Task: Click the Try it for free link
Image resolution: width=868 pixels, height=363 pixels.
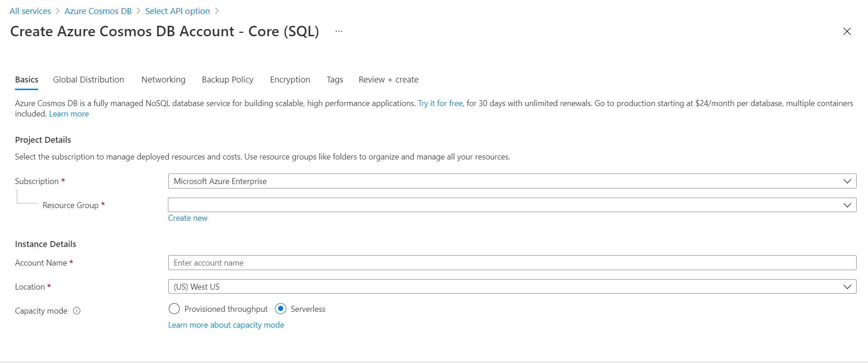Action: pyautogui.click(x=440, y=103)
